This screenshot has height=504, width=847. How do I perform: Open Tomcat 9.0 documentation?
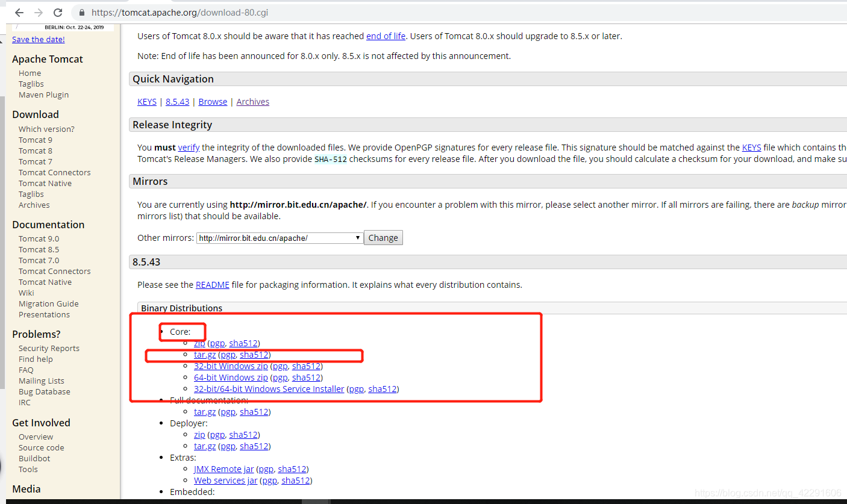pyautogui.click(x=39, y=238)
